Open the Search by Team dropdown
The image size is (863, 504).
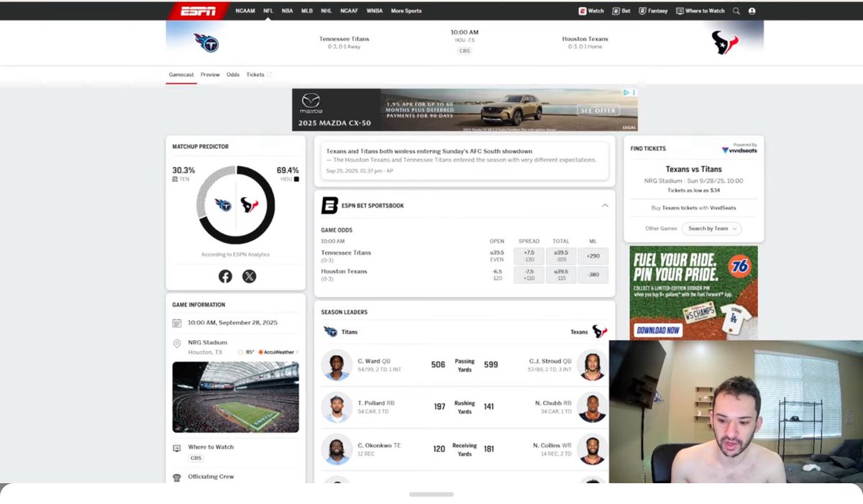pyautogui.click(x=712, y=229)
